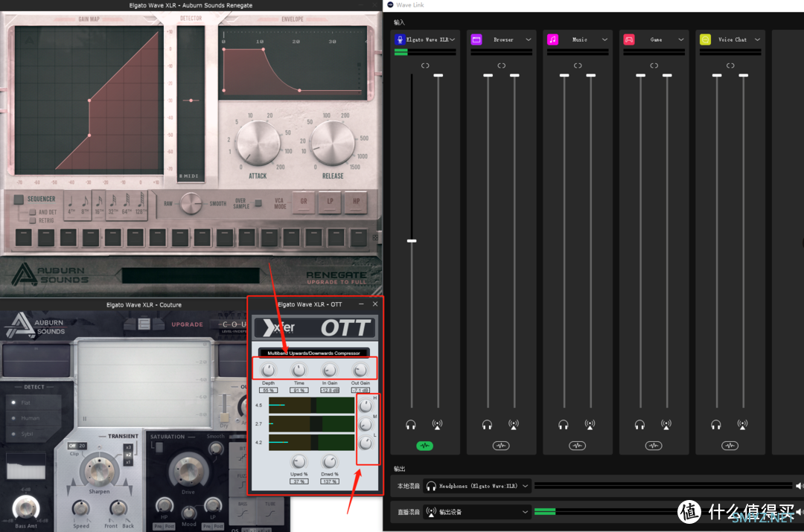Toggle the AND DET checkbox in Renegade

tap(32, 211)
